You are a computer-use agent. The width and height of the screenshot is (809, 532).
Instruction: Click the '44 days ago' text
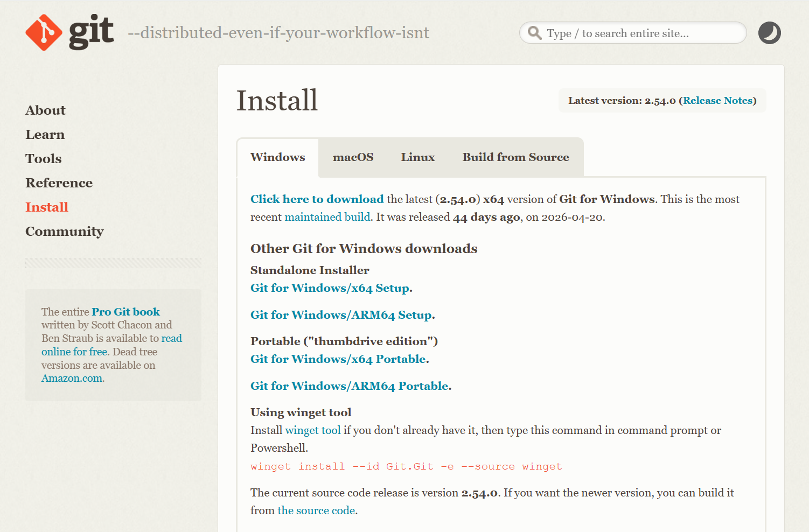487,217
